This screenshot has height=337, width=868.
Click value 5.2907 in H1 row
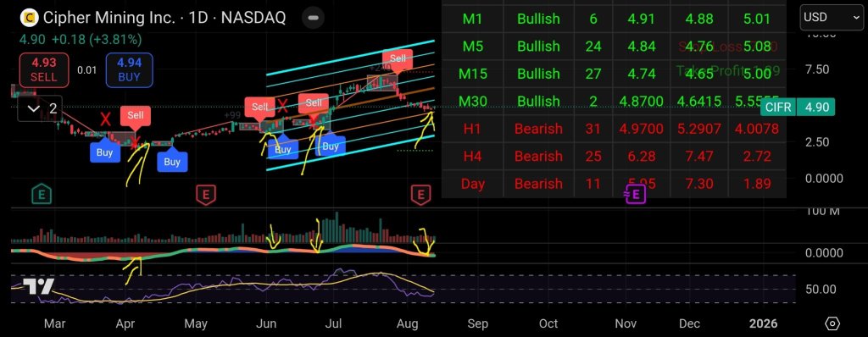pyautogui.click(x=699, y=129)
